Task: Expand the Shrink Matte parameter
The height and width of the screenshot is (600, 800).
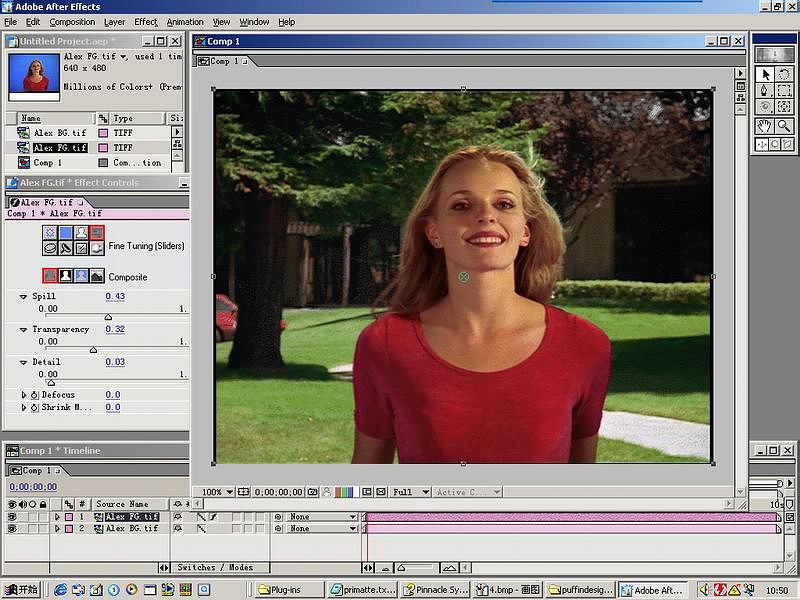Action: pyautogui.click(x=23, y=407)
